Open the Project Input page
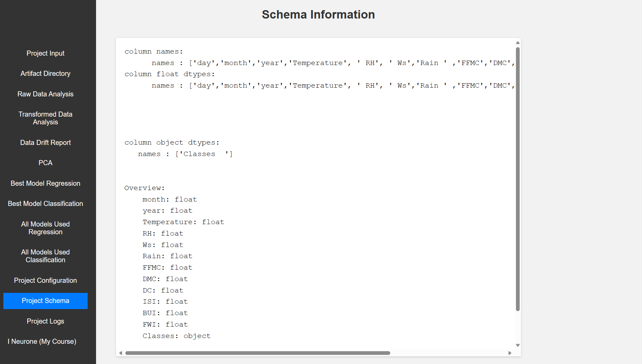 (45, 53)
